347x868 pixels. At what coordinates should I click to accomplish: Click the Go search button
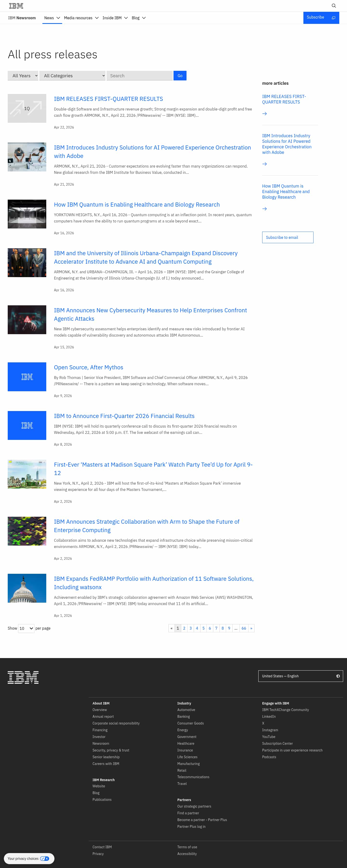coord(180,75)
